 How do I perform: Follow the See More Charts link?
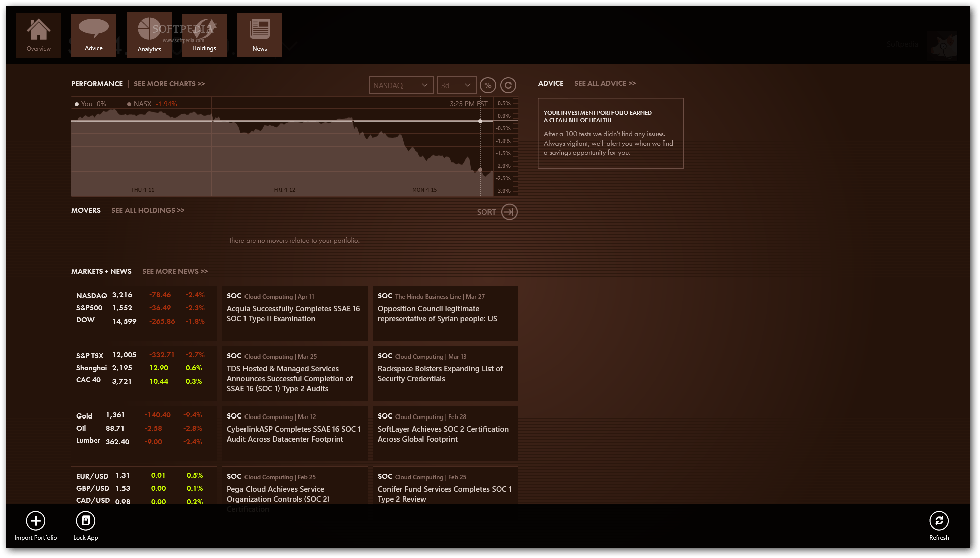(169, 84)
